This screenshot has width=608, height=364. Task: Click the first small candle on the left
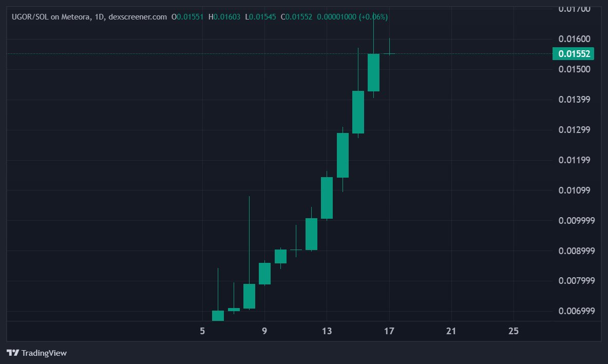217,315
